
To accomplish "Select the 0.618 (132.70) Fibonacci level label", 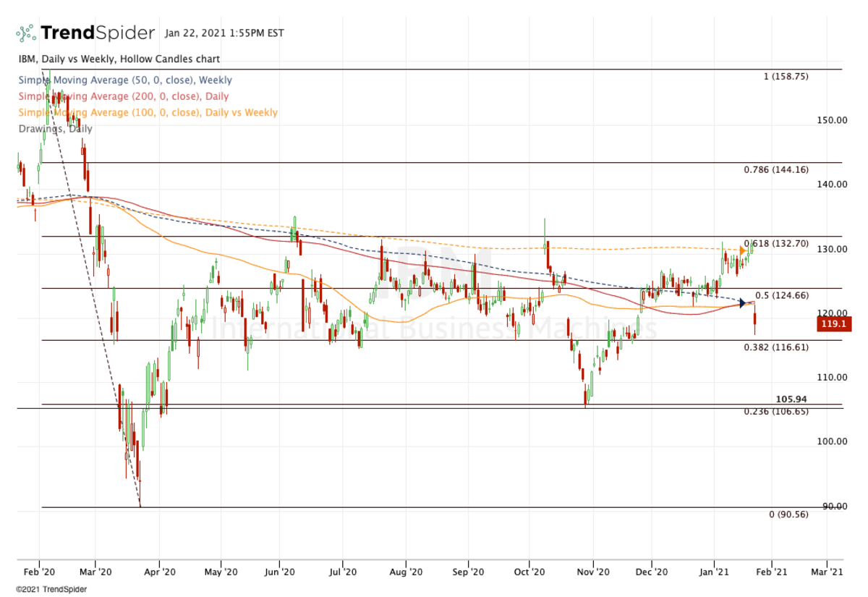I will (776, 244).
